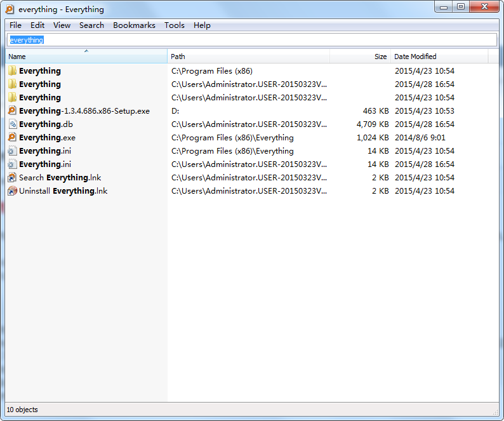Image resolution: width=504 pixels, height=421 pixels.
Task: Click the Uninstall Everything.lnk shortcut icon
Action: [12, 190]
